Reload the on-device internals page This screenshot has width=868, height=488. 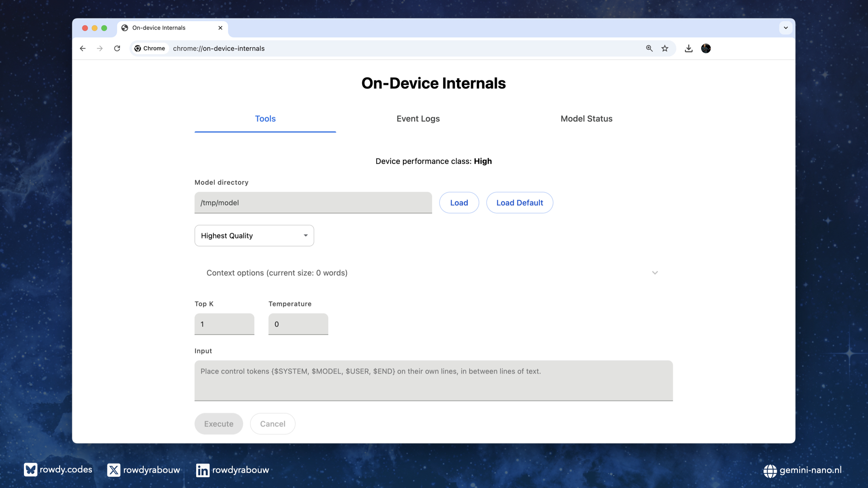pyautogui.click(x=117, y=48)
